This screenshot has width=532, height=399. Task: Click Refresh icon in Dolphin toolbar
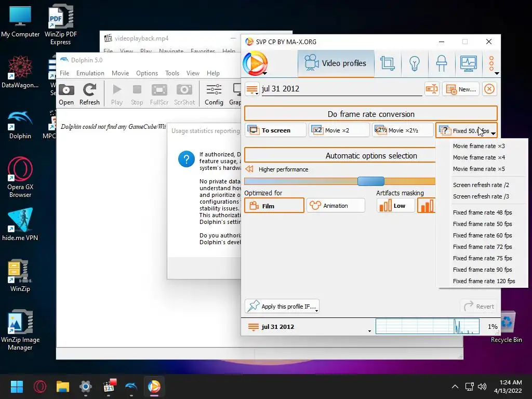pyautogui.click(x=89, y=95)
